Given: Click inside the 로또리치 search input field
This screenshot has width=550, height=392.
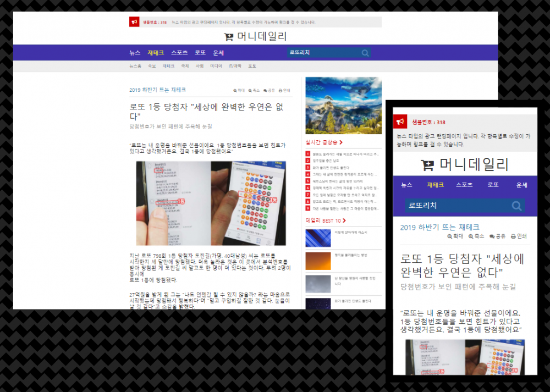Looking at the screenshot, I should [x=319, y=53].
